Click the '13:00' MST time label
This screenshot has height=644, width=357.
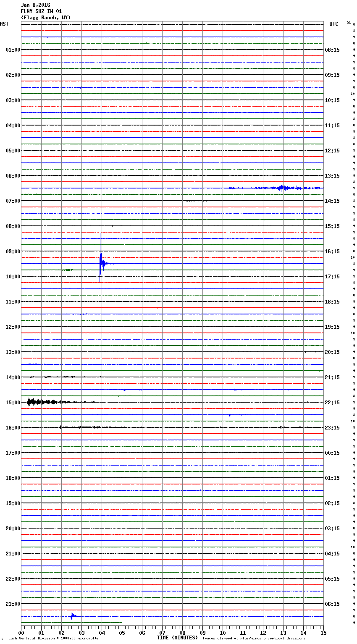coord(13,352)
